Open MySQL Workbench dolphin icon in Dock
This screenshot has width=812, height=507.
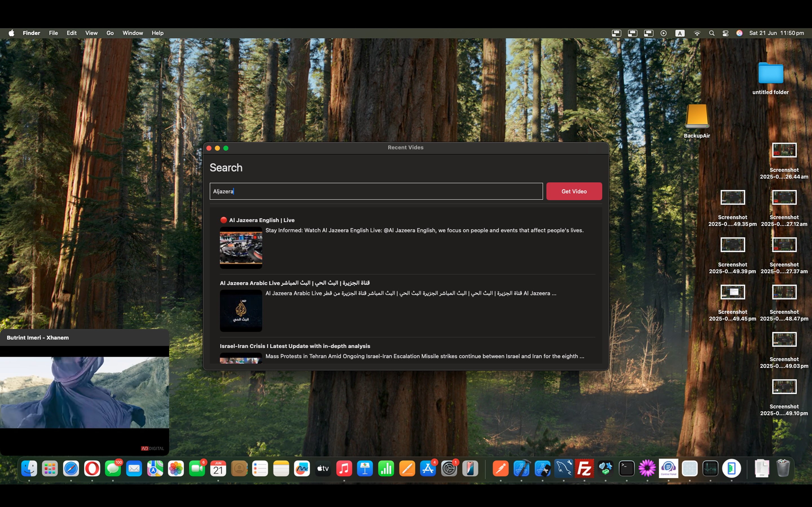pos(563,468)
